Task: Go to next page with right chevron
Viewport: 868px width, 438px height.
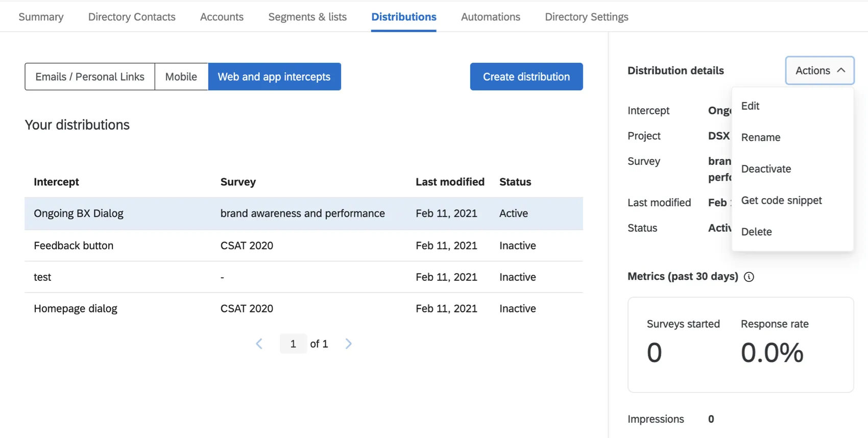Action: click(x=348, y=344)
